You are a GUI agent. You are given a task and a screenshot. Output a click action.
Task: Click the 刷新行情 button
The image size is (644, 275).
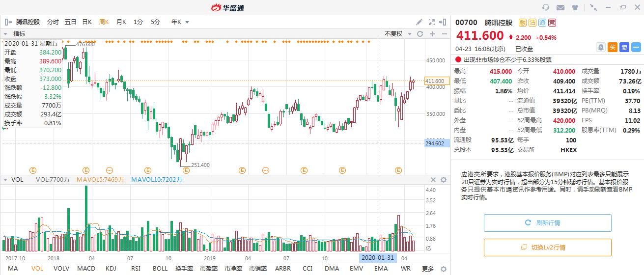(547, 223)
